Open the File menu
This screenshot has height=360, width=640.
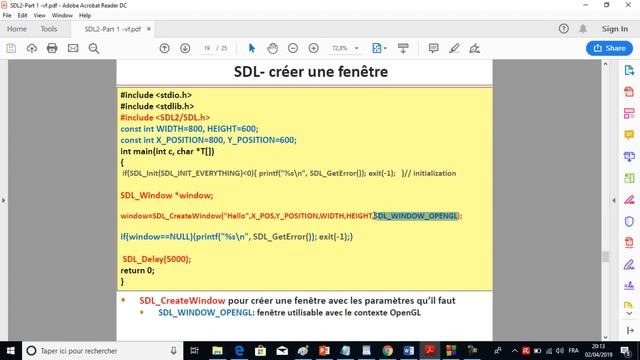pyautogui.click(x=7, y=16)
